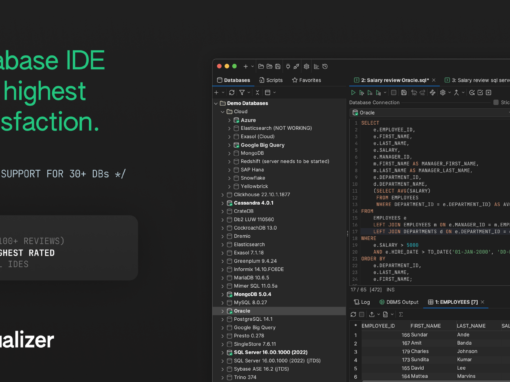This screenshot has height=382, width=510.
Task: Click the link connect icon in main toolbar
Action: pos(296,67)
